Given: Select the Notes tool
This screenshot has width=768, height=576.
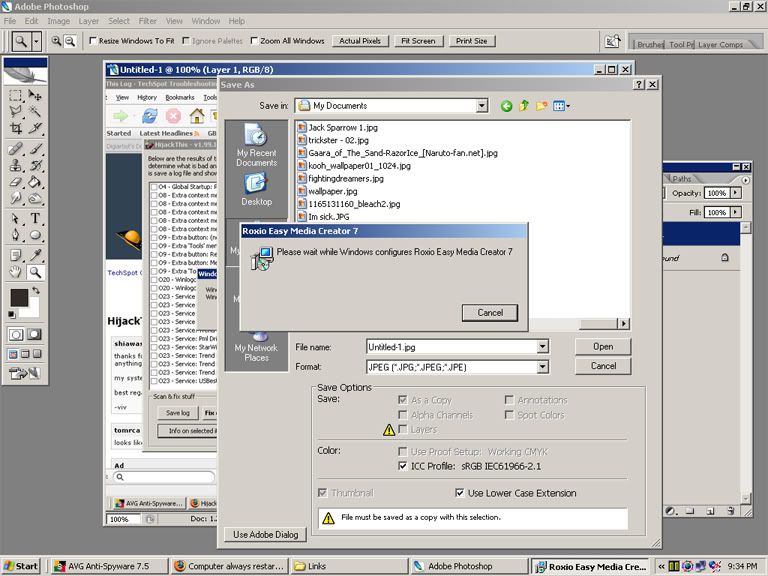Looking at the screenshot, I should tap(16, 255).
